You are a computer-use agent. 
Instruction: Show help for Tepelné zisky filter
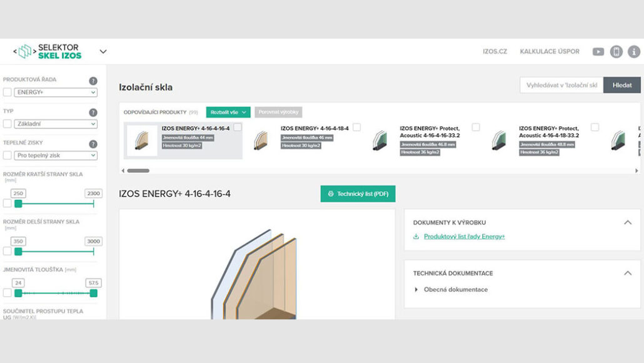93,144
